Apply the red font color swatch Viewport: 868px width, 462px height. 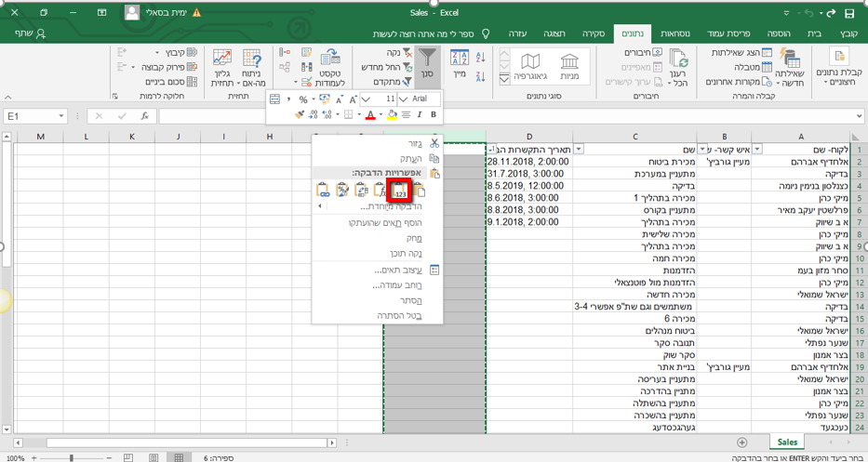[x=370, y=114]
